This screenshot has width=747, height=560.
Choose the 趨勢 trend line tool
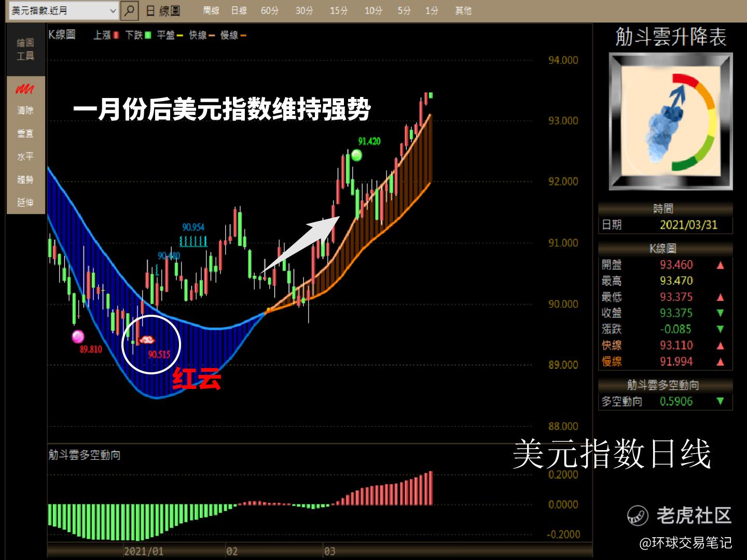click(25, 179)
